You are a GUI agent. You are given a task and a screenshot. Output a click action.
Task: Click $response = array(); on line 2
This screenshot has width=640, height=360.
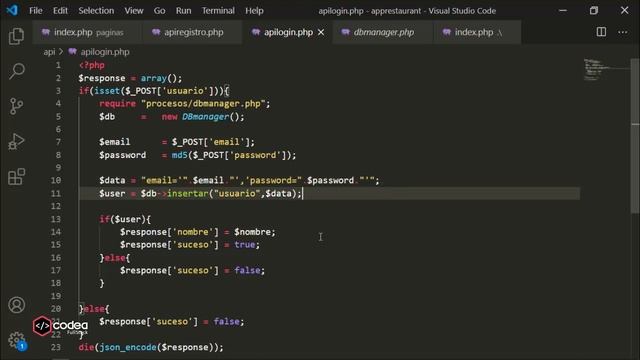pyautogui.click(x=130, y=78)
